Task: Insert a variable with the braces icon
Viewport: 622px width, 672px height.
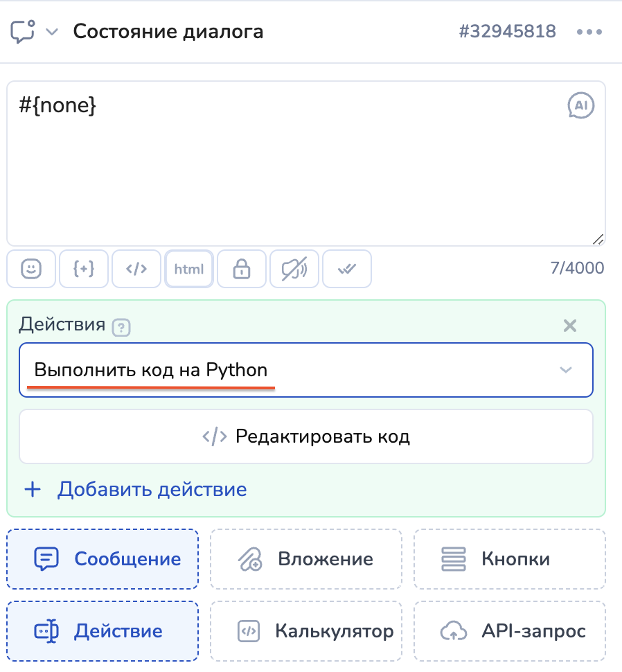Action: [84, 269]
